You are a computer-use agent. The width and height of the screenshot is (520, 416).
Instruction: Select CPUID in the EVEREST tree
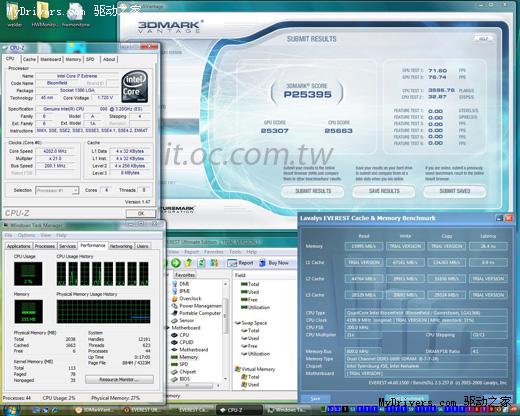(186, 342)
